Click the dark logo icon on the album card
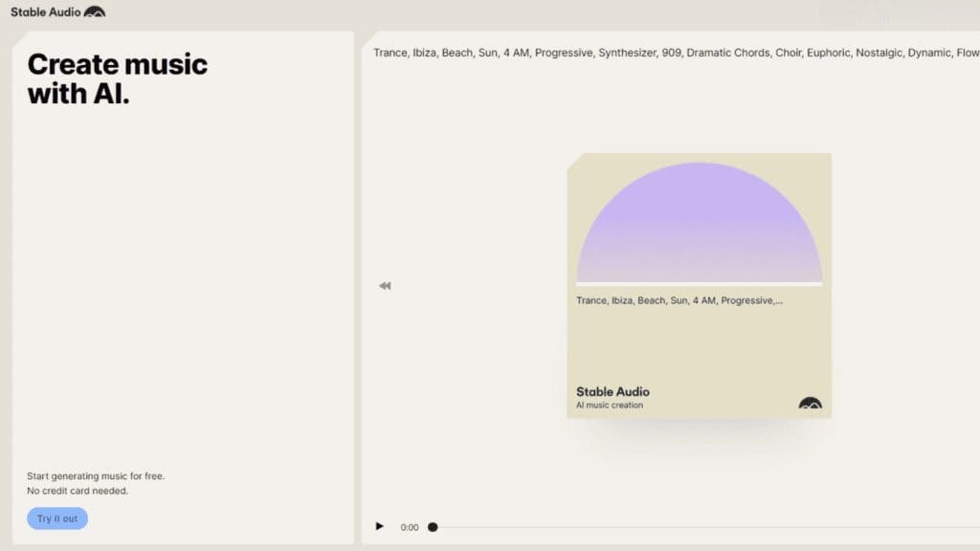980x551 pixels. point(810,403)
